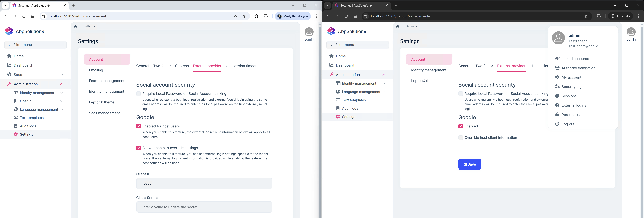This screenshot has height=218, width=644.
Task: Click the Log out power icon
Action: coord(557,124)
